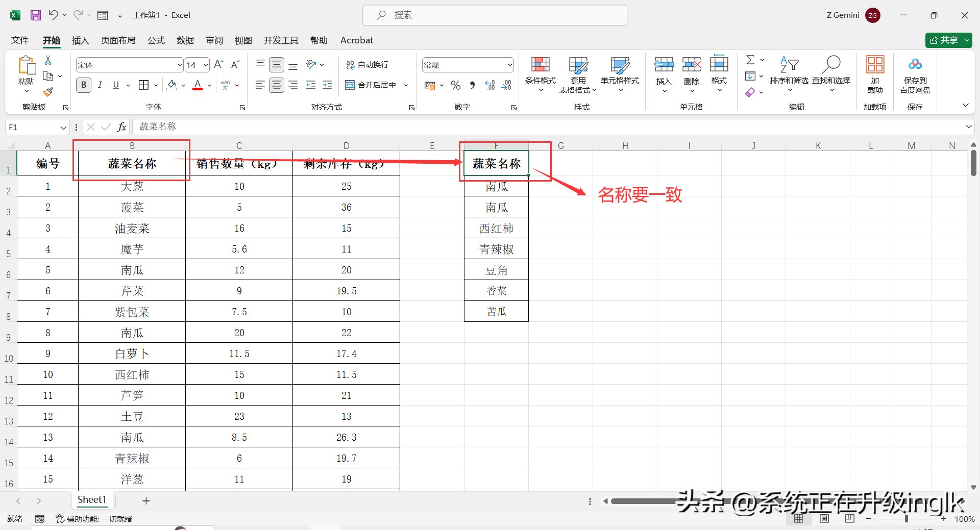Screen dimensions: 980x530
Task: Click the Save icon in the title bar
Action: [35, 15]
